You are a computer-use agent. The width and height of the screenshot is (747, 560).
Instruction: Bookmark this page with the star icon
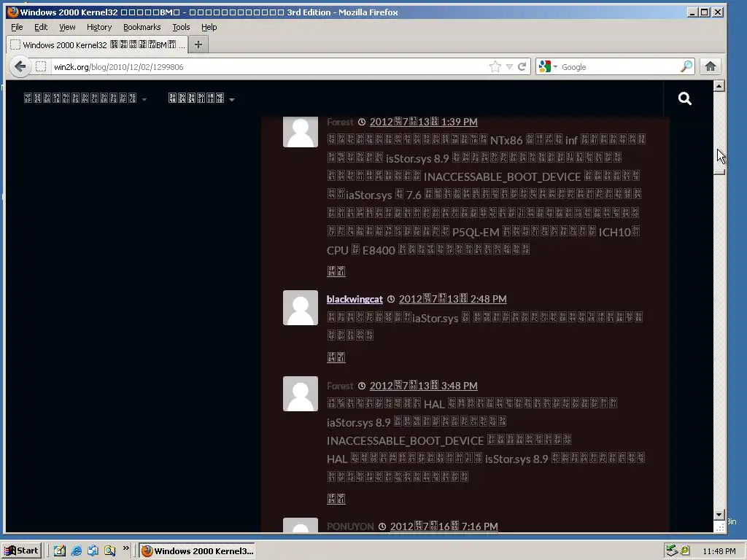coord(495,66)
